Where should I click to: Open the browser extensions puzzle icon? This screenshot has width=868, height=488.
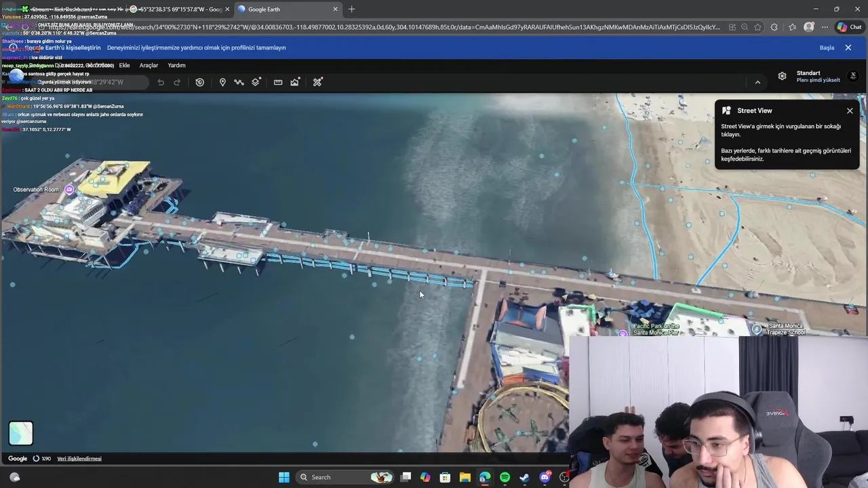[x=774, y=27]
